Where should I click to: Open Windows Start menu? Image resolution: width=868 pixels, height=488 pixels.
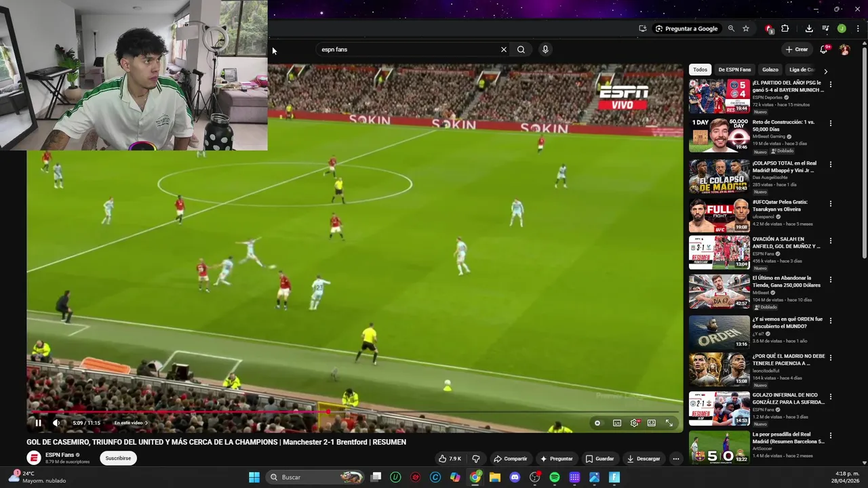[x=254, y=477]
